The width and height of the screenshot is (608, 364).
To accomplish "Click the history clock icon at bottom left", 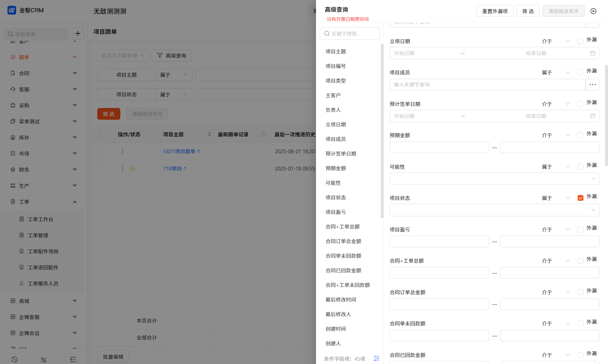I will [14, 359].
